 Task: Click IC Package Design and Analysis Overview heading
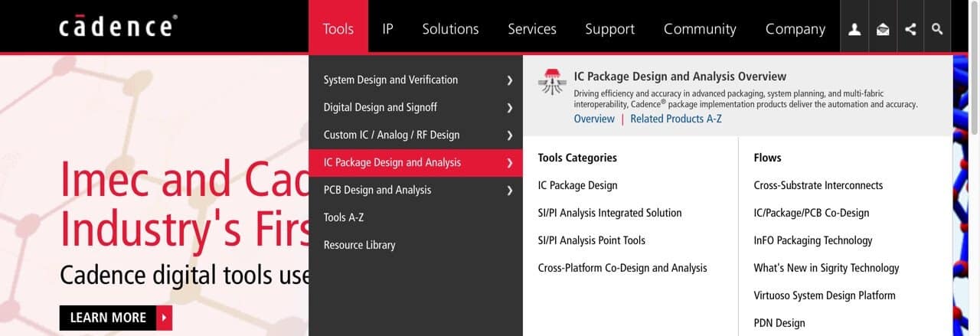point(680,77)
